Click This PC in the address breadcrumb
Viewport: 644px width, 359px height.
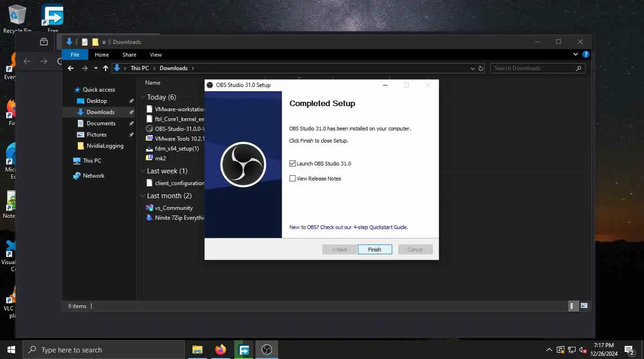139,68
